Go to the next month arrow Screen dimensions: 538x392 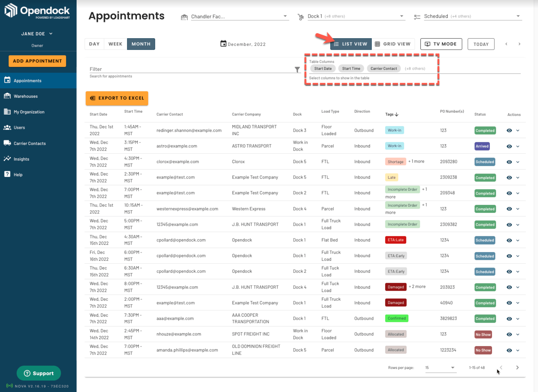519,44
